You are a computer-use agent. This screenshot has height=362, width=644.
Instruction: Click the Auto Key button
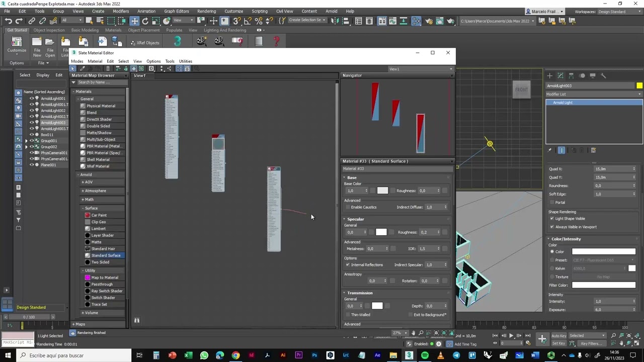point(558,336)
